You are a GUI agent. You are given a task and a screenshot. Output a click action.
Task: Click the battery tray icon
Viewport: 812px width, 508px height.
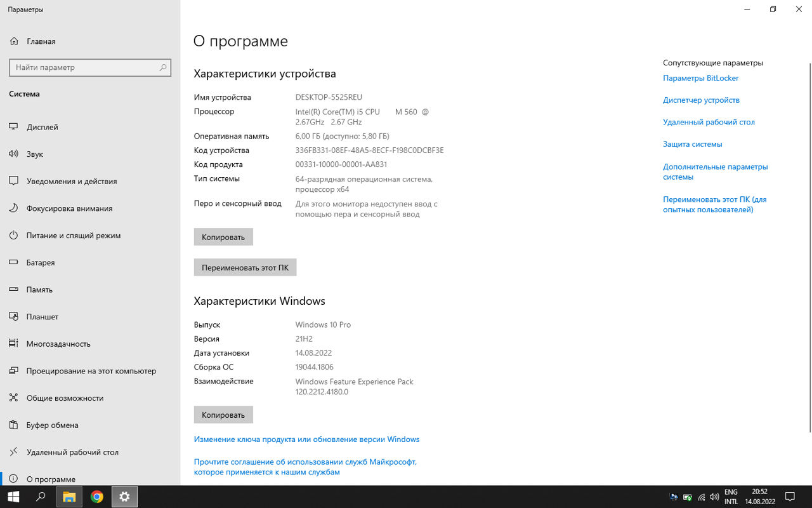point(688,497)
